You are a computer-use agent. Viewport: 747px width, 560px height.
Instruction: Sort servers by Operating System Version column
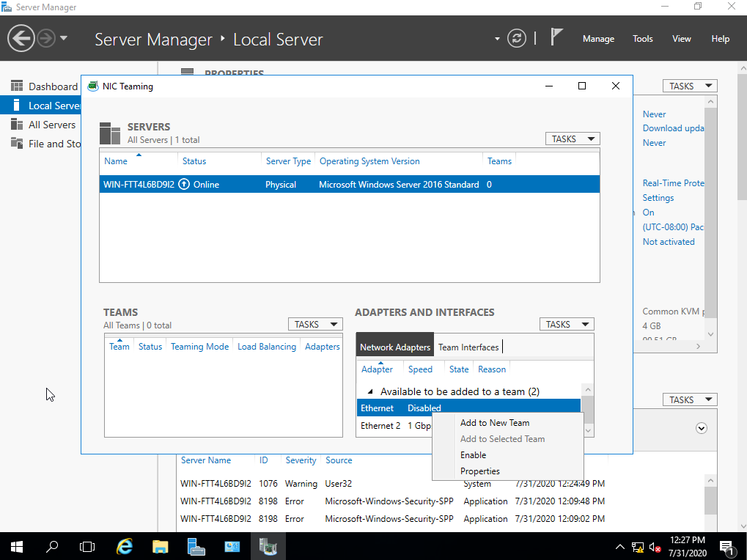[369, 161]
